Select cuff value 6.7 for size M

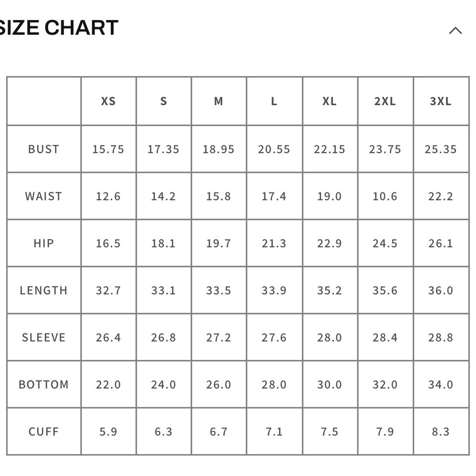coord(218,432)
